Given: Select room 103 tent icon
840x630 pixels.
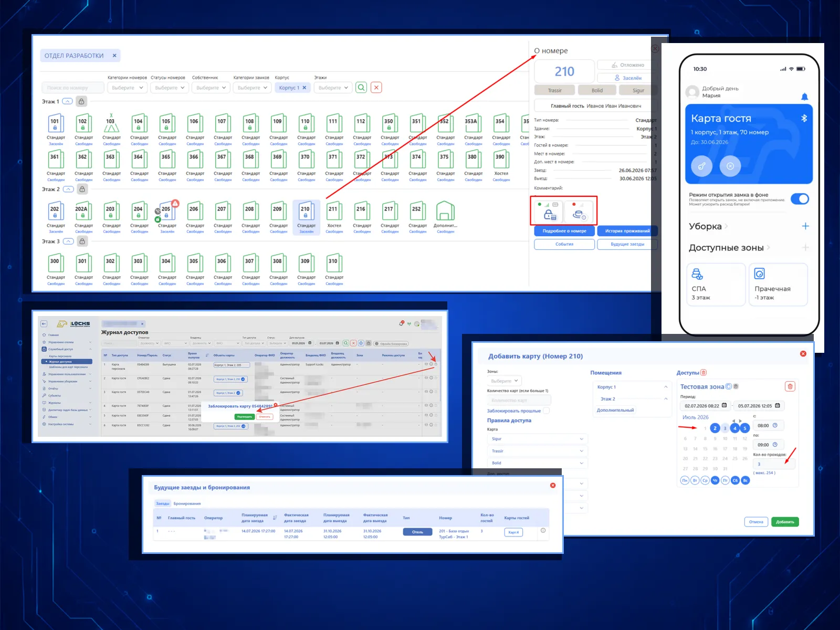Looking at the screenshot, I should tap(111, 124).
